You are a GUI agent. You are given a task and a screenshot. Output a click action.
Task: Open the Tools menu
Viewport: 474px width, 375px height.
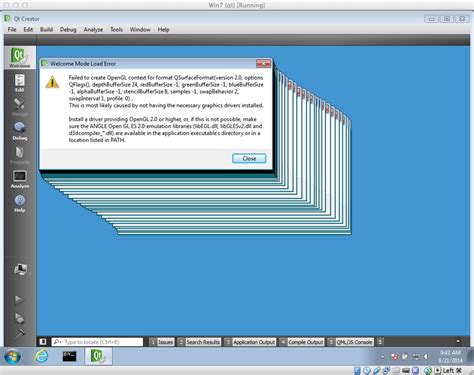116,29
